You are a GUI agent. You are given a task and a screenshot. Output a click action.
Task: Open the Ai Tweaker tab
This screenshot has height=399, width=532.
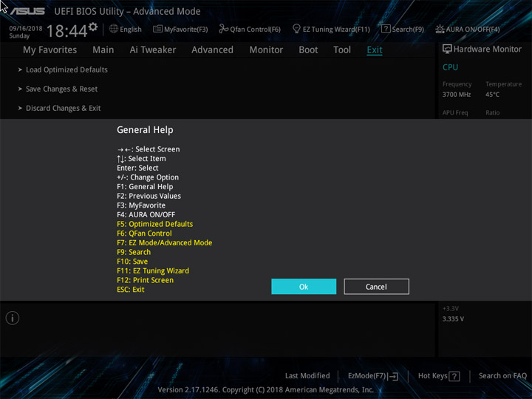coord(153,50)
